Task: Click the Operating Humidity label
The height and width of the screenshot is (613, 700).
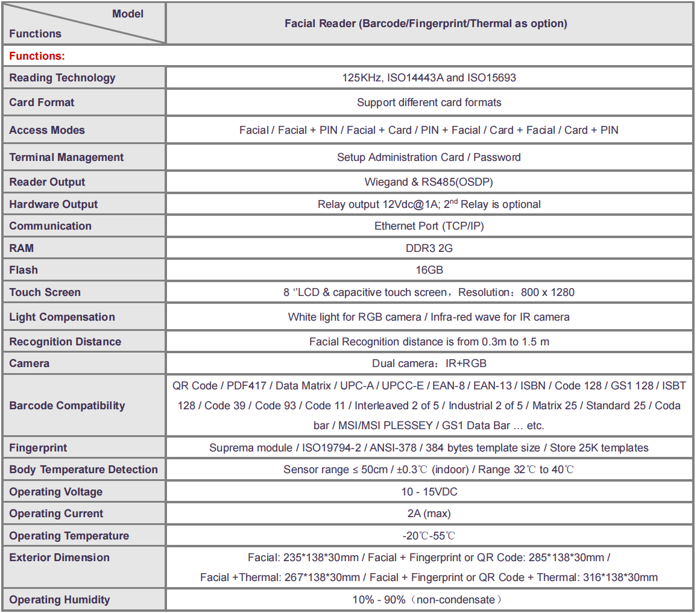Action: tap(60, 600)
